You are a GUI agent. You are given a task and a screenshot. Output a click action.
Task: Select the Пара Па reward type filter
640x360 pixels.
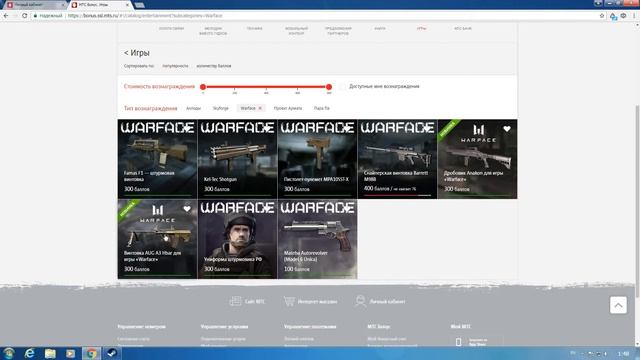322,108
